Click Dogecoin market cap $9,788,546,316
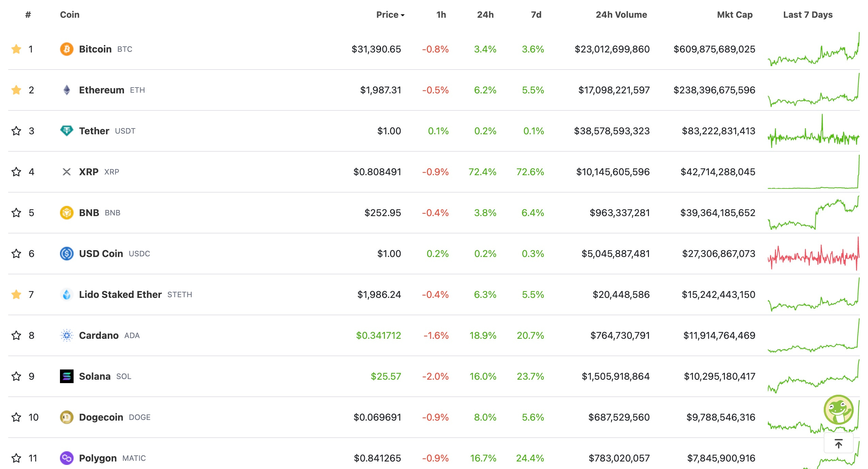 pos(721,417)
